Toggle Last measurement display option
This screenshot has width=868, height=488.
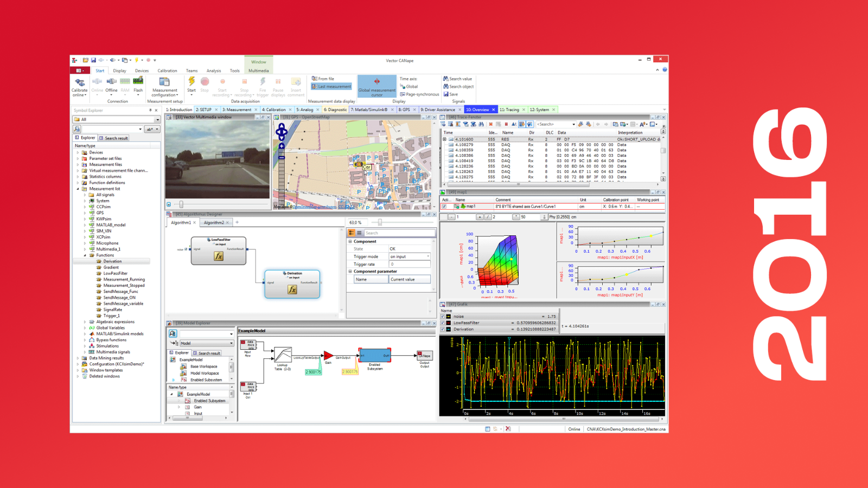point(331,87)
